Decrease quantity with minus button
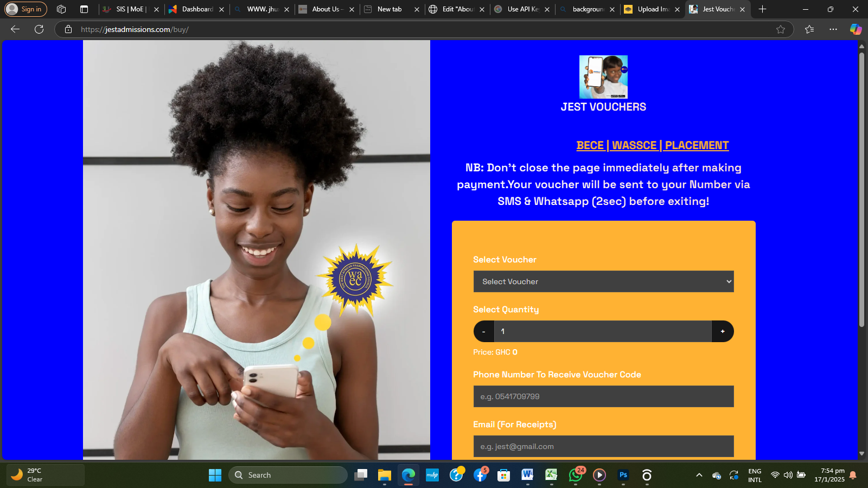Viewport: 868px width, 488px height. coord(484,331)
